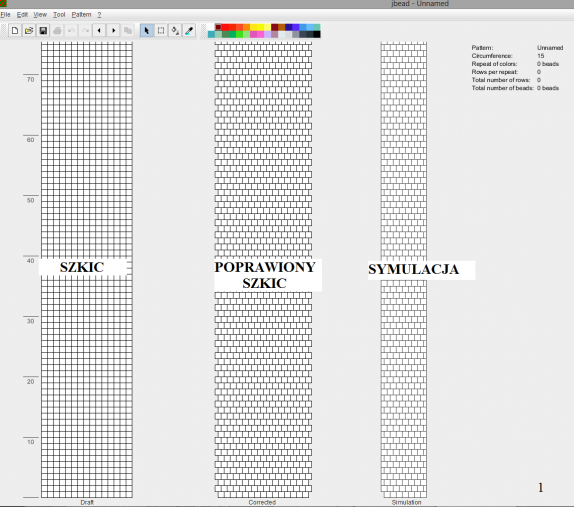Image resolution: width=574 pixels, height=507 pixels.
Task: Choose the rectangular selection tool
Action: [x=161, y=30]
